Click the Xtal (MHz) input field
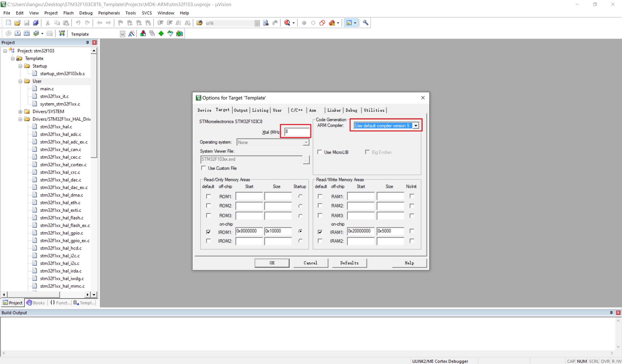 (x=297, y=132)
